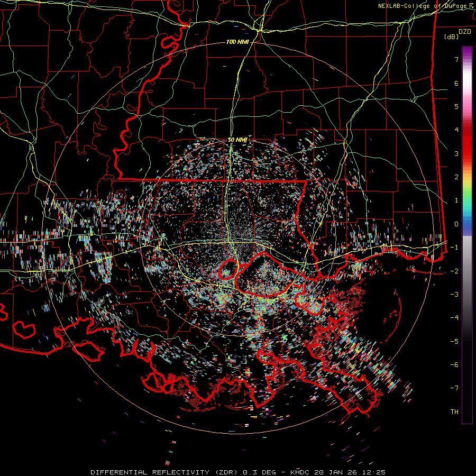Click the ZDR color scale bar
476x476 pixels.
pos(467,235)
